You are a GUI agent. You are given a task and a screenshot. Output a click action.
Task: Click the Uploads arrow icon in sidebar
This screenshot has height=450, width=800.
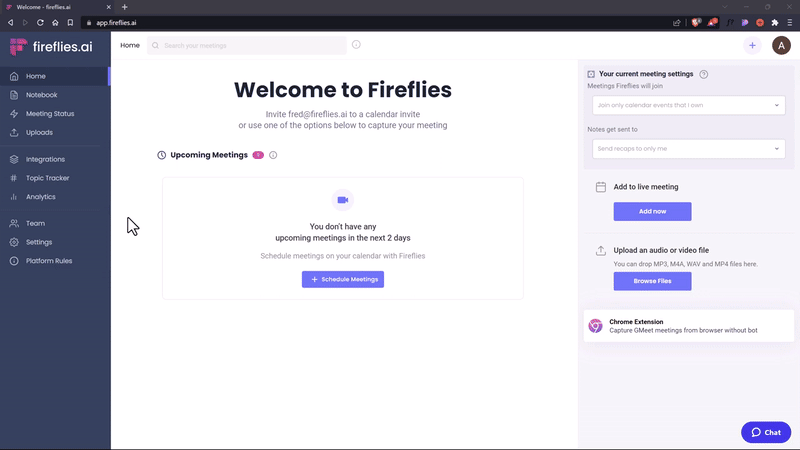14,133
